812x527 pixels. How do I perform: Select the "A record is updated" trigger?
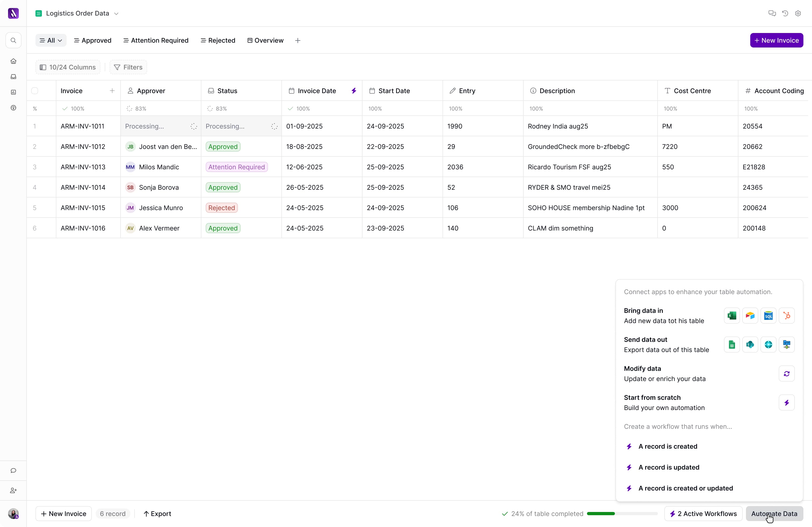pyautogui.click(x=668, y=467)
